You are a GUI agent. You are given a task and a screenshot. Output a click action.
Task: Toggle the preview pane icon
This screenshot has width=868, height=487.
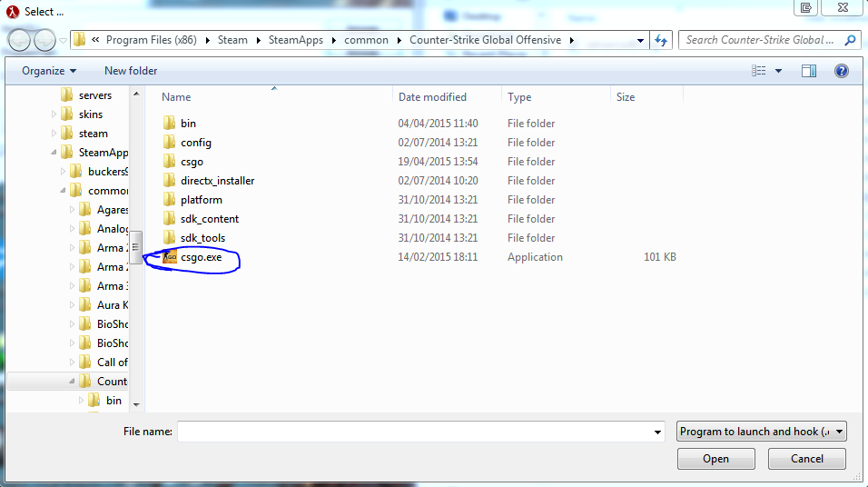point(809,71)
